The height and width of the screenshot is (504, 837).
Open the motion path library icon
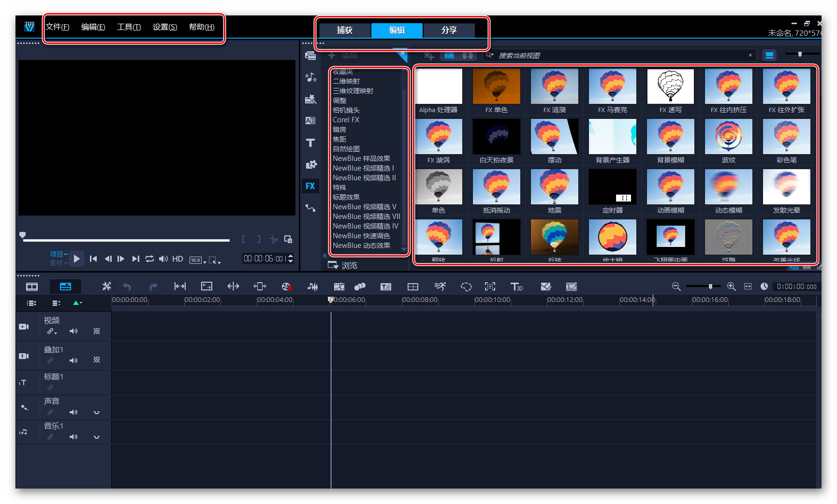[310, 208]
